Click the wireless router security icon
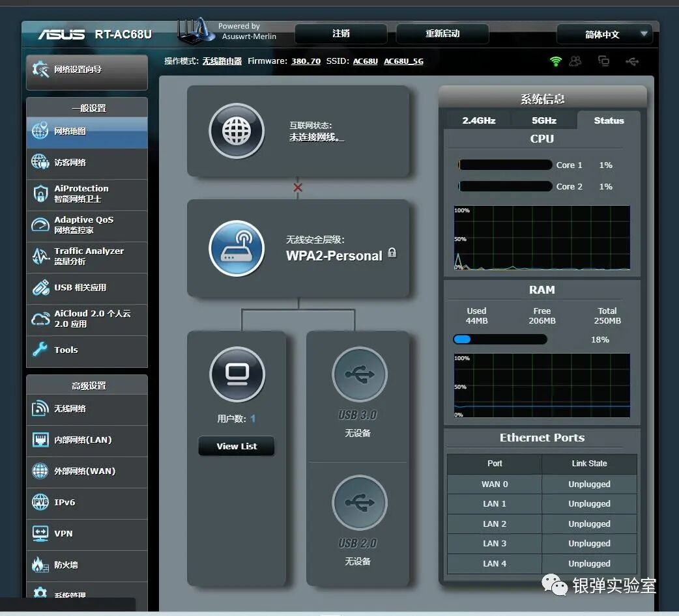The width and height of the screenshot is (679, 616). (237, 248)
